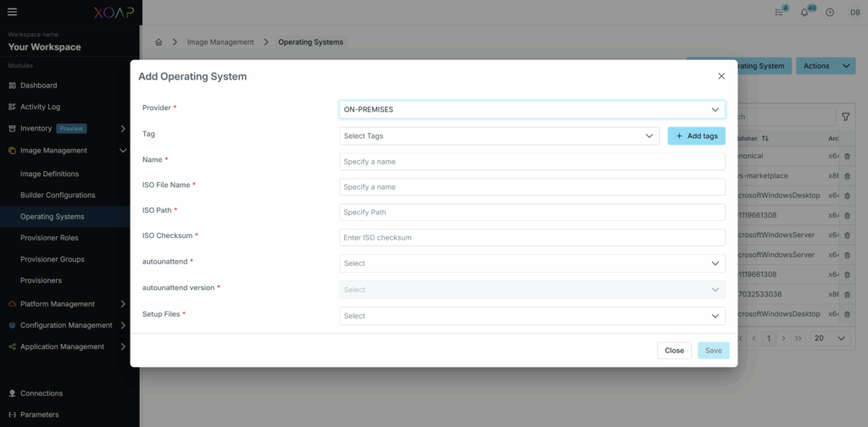Viewport: 868px width, 427px height.
Task: Close the Add Operating System dialog with X
Action: (721, 76)
